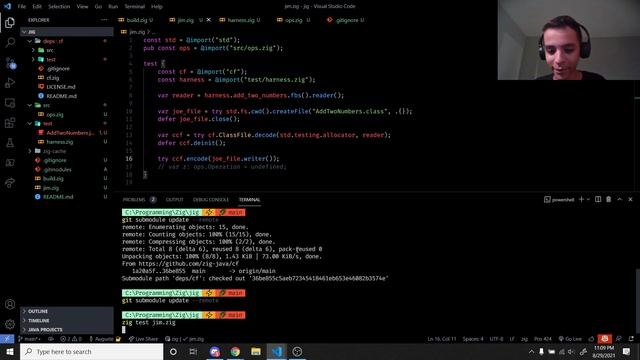Click the errors and warnings count in status bar

(71, 339)
